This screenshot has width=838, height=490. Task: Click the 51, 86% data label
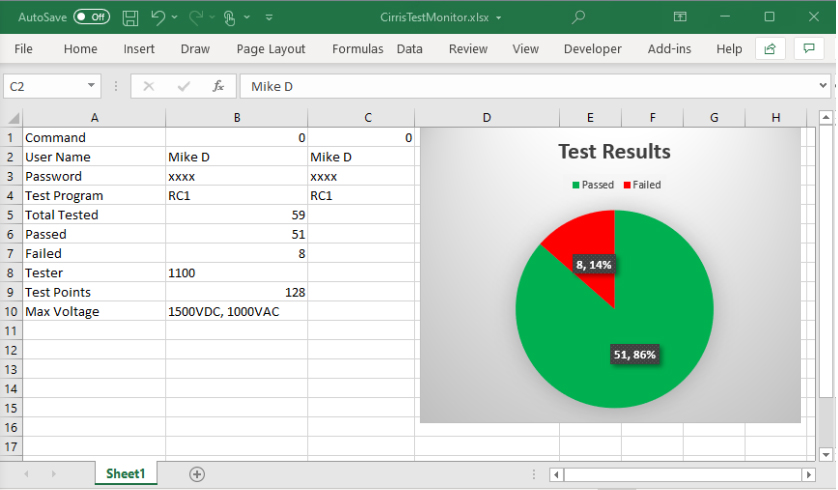[x=634, y=354]
